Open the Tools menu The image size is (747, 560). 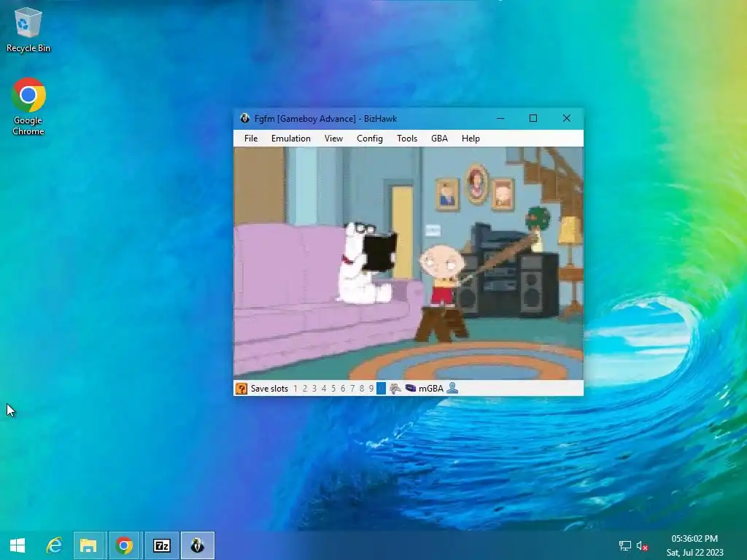pyautogui.click(x=407, y=139)
